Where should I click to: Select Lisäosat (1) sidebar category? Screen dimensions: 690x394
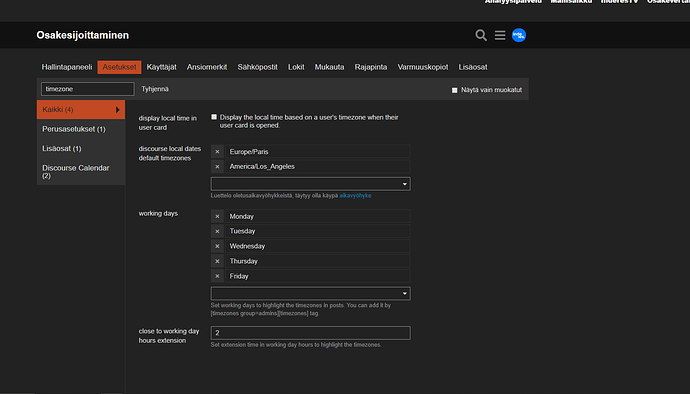(x=81, y=149)
